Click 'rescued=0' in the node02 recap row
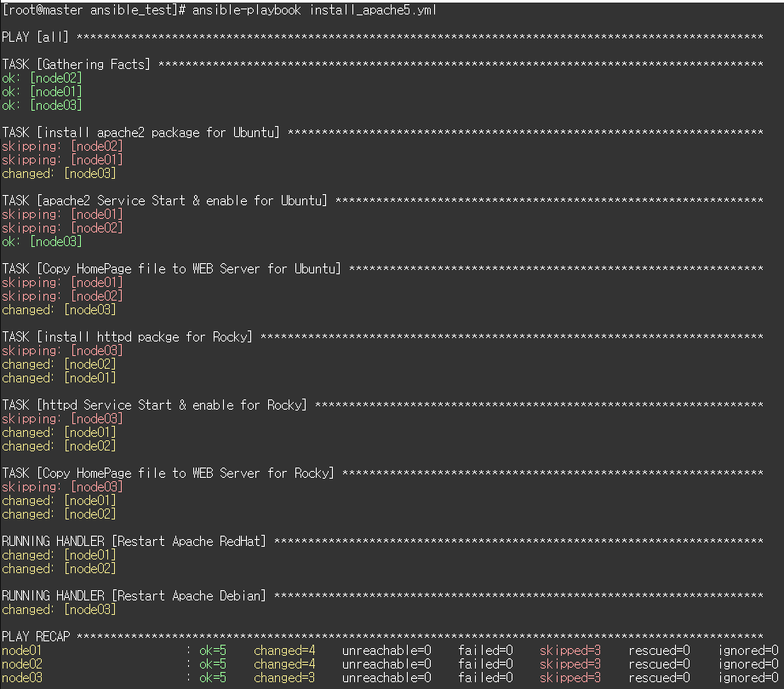Image resolution: width=784 pixels, height=689 pixels. tap(659, 664)
